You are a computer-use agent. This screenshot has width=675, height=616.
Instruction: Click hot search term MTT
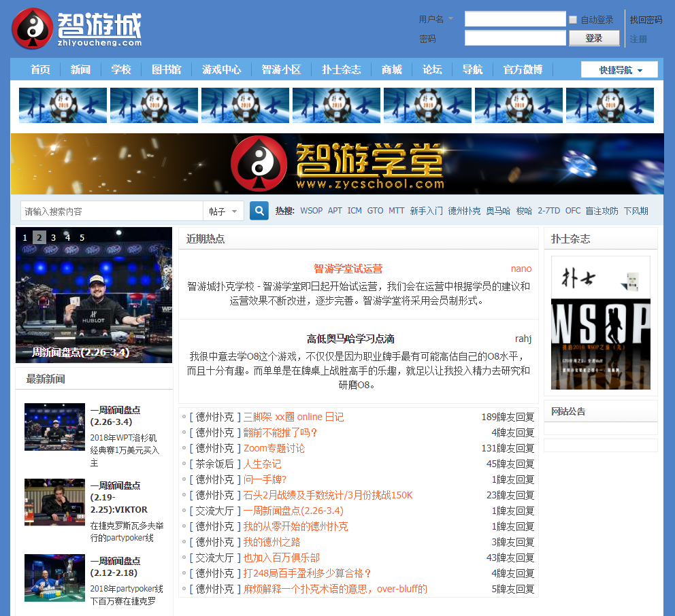point(397,211)
